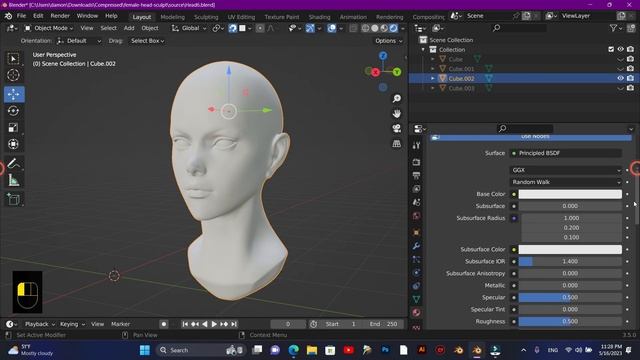The width and height of the screenshot is (640, 360).
Task: Open the Object Mode dropdown
Action: 48,28
